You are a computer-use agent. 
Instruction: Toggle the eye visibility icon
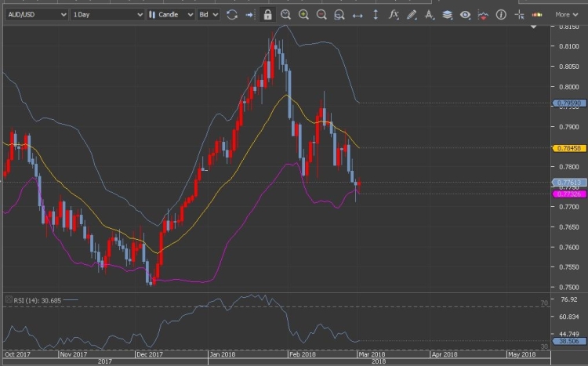466,14
